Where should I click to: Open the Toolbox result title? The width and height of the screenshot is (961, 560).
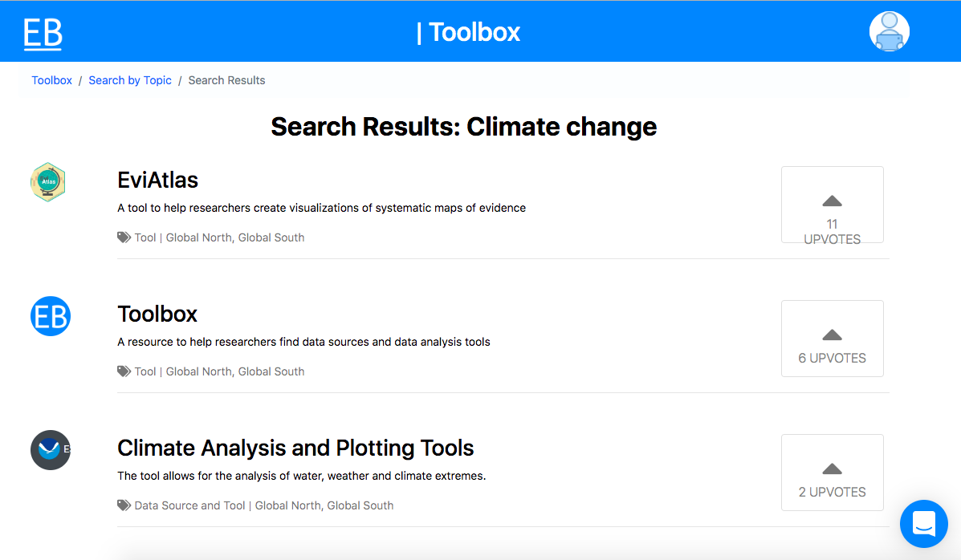click(x=157, y=314)
